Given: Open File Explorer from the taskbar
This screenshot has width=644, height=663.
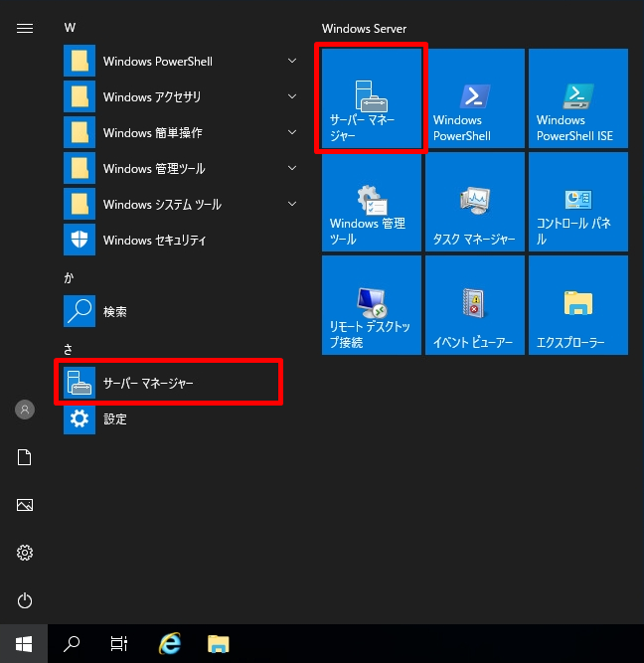Looking at the screenshot, I should click(x=219, y=644).
